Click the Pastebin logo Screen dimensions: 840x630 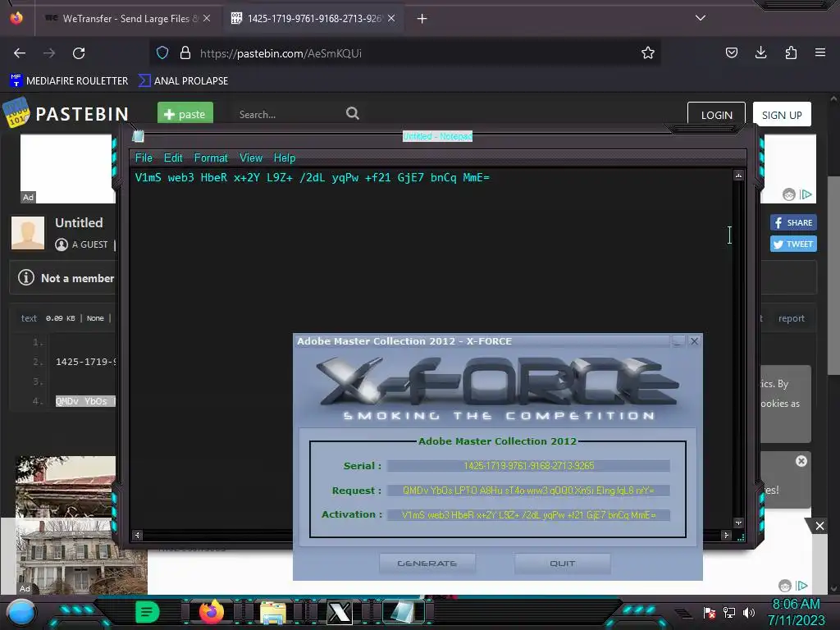pos(66,113)
